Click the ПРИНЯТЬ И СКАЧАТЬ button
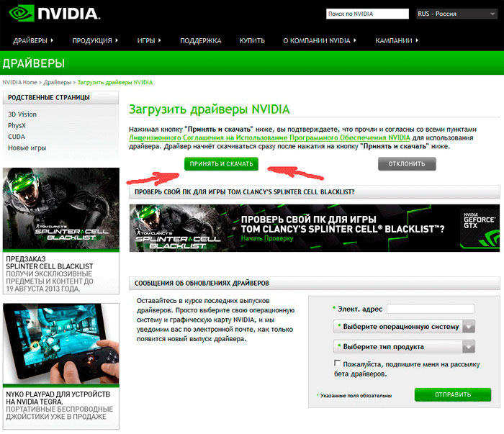 point(221,164)
